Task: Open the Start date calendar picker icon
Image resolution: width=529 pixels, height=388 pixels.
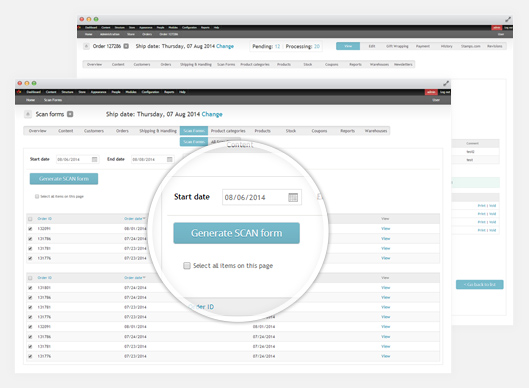Action: (94, 159)
